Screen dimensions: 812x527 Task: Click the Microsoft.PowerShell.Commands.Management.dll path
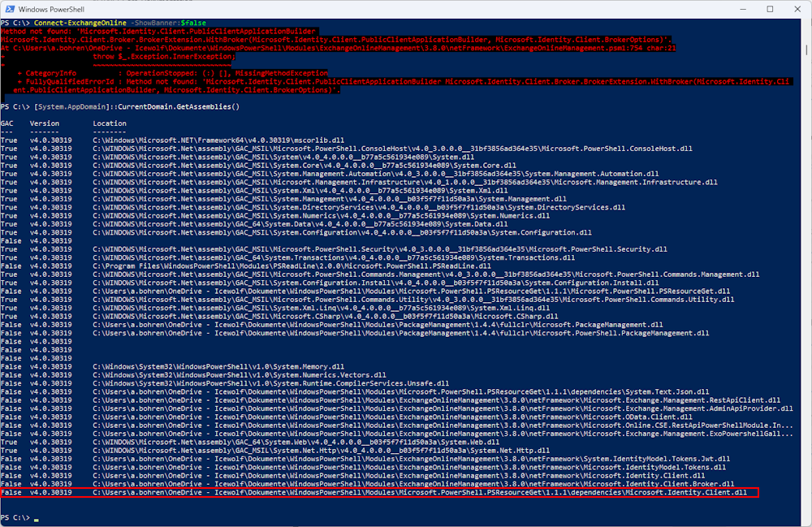426,274
